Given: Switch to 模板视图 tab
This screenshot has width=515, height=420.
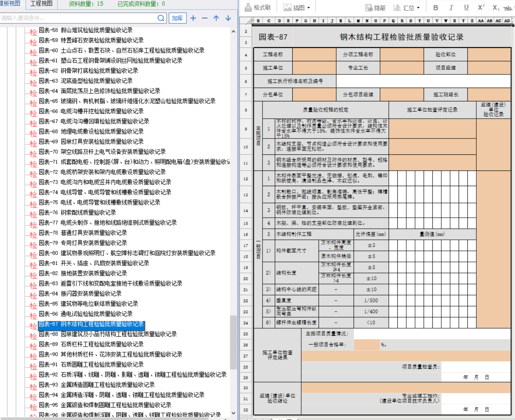Looking at the screenshot, I should (10, 4).
